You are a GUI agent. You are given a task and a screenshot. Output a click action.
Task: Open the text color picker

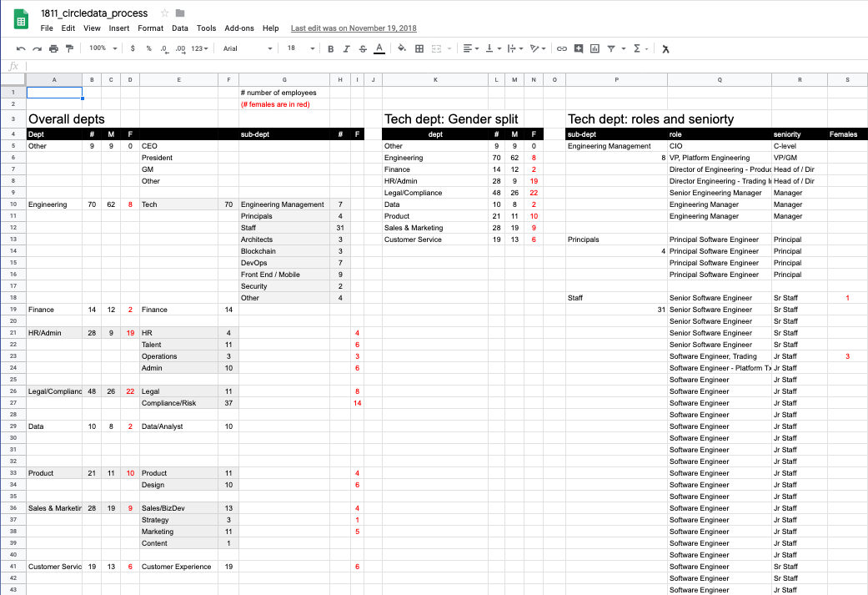(x=379, y=48)
